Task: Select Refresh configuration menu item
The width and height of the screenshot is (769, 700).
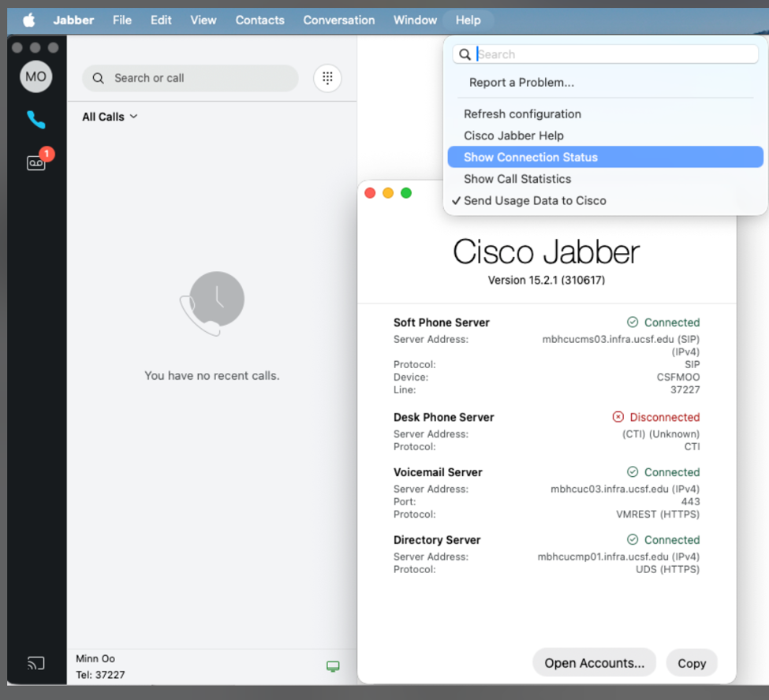Action: (x=605, y=114)
